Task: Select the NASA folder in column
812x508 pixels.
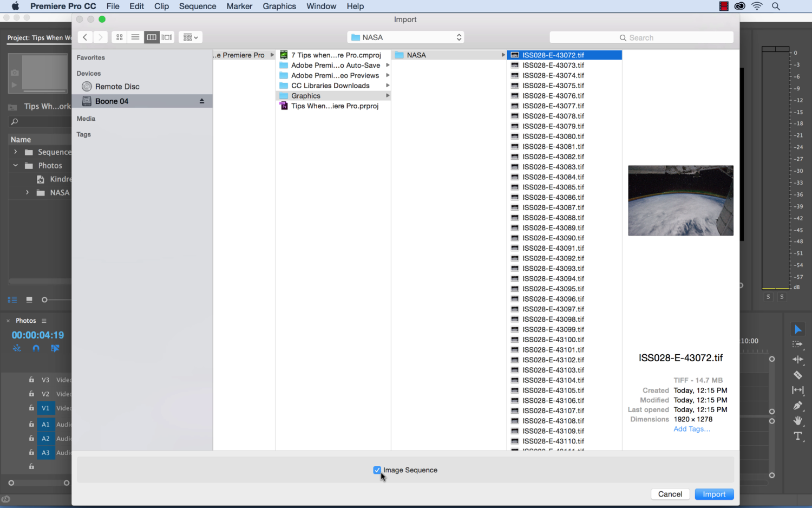Action: (449, 55)
